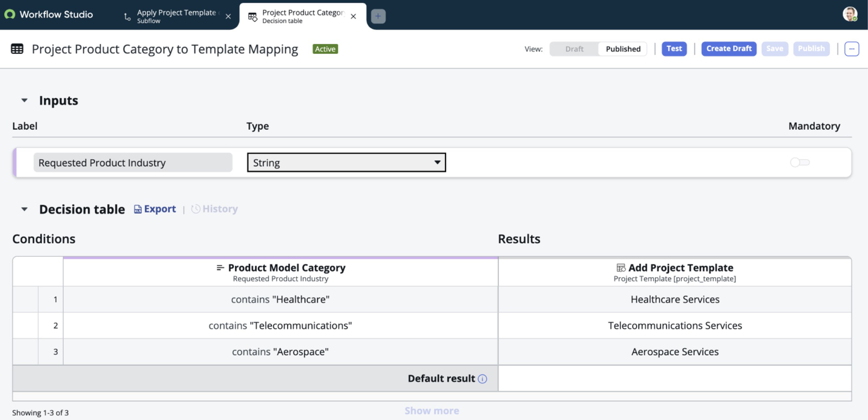Enable the Mandatory toggle for Requested Product Industry
Image resolution: width=868 pixels, height=420 pixels.
click(x=799, y=163)
